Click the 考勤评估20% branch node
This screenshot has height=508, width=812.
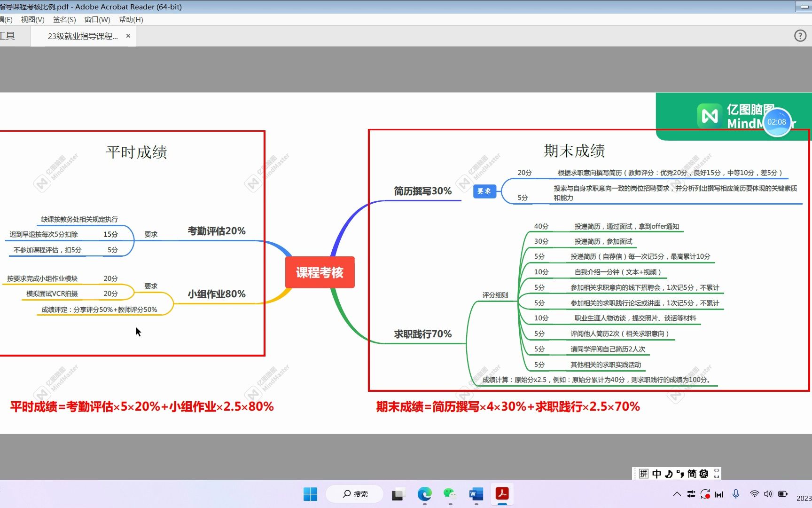click(x=217, y=231)
